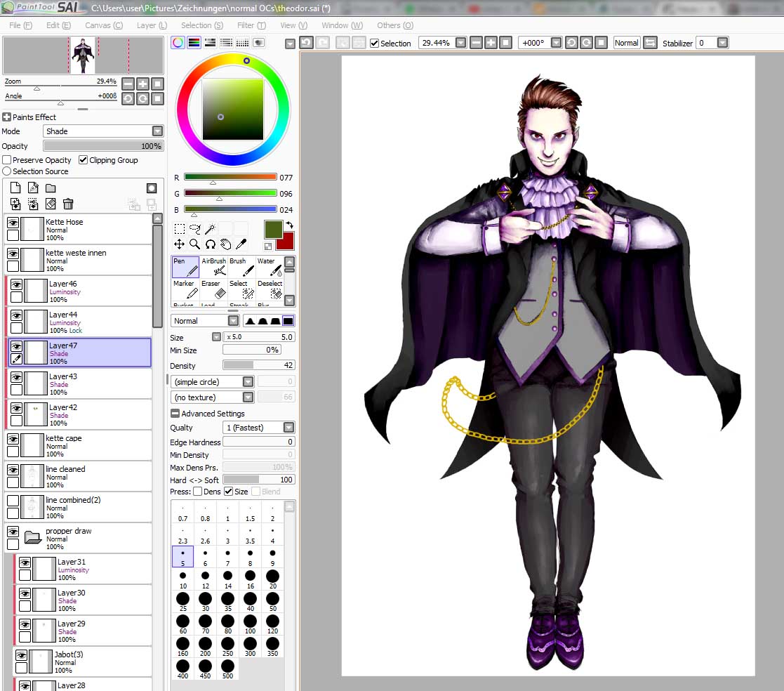The width and height of the screenshot is (784, 691).
Task: Pick the Water brush tool
Action: click(x=270, y=267)
